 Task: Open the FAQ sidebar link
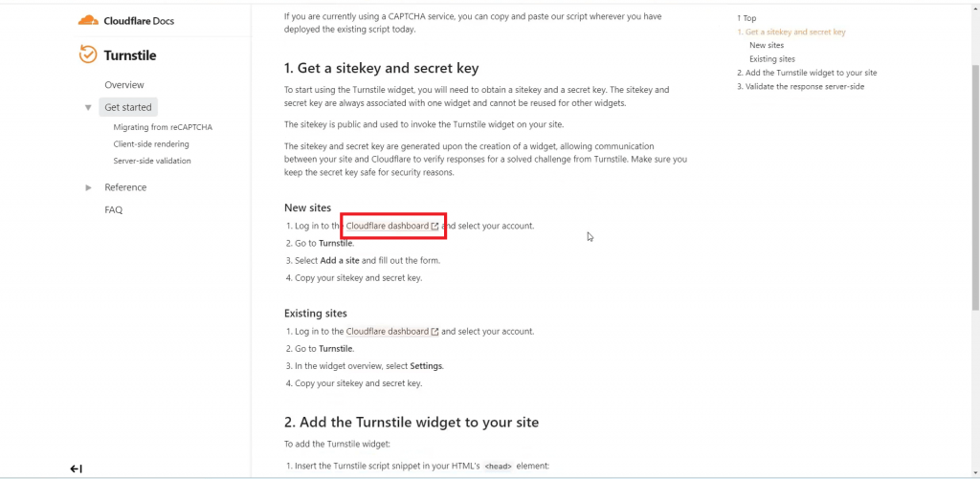114,209
